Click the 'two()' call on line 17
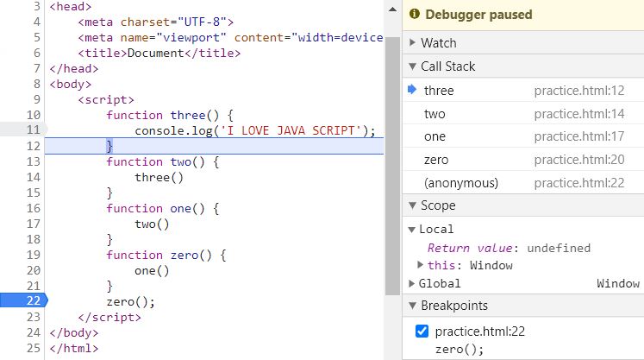Screen dimensions: 644x360 point(152,224)
